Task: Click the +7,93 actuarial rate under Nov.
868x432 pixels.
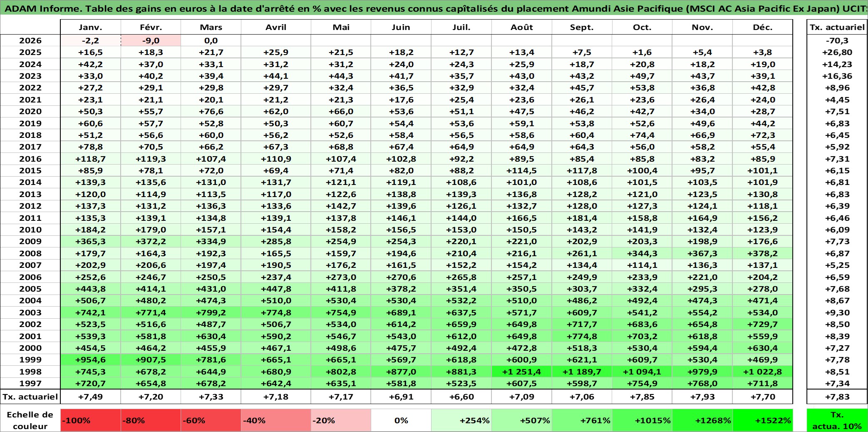Action: (702, 397)
